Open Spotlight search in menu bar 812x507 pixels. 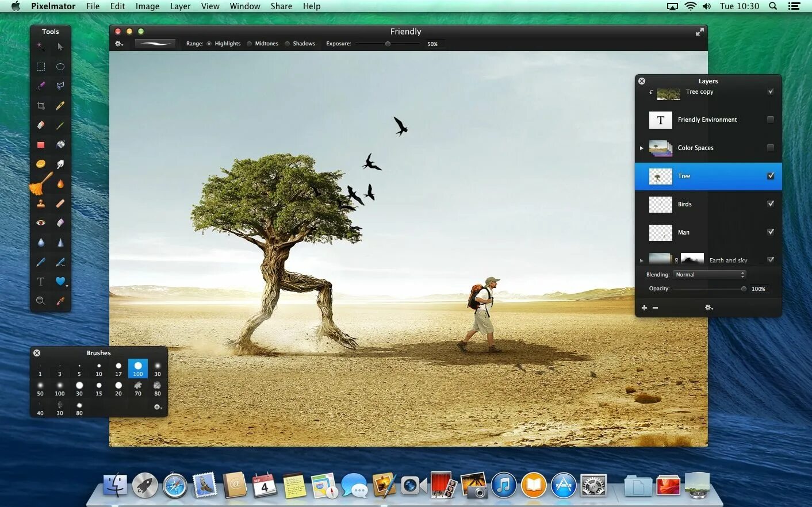click(773, 6)
